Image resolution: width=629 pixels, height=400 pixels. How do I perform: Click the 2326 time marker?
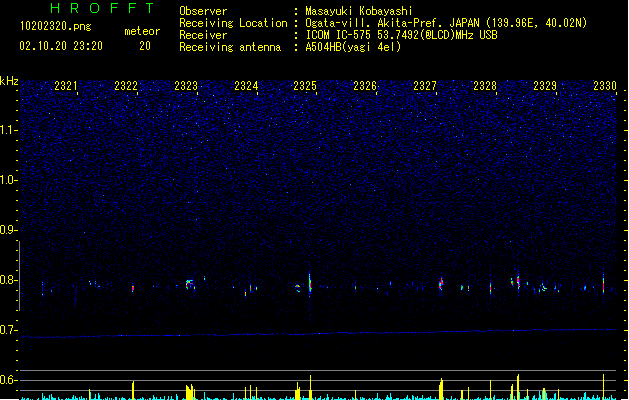tap(365, 86)
